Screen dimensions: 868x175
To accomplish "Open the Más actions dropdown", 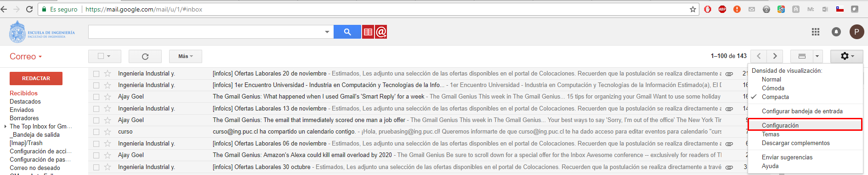I will click(x=186, y=56).
